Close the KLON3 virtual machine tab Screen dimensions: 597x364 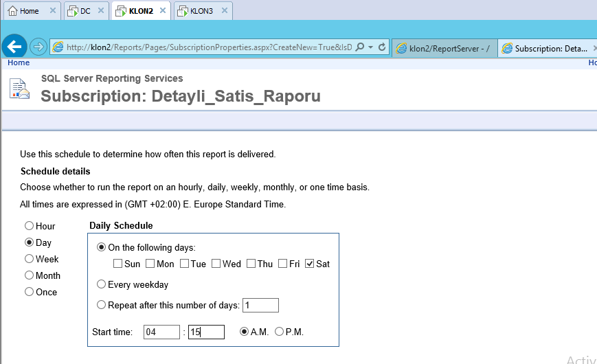coord(223,11)
